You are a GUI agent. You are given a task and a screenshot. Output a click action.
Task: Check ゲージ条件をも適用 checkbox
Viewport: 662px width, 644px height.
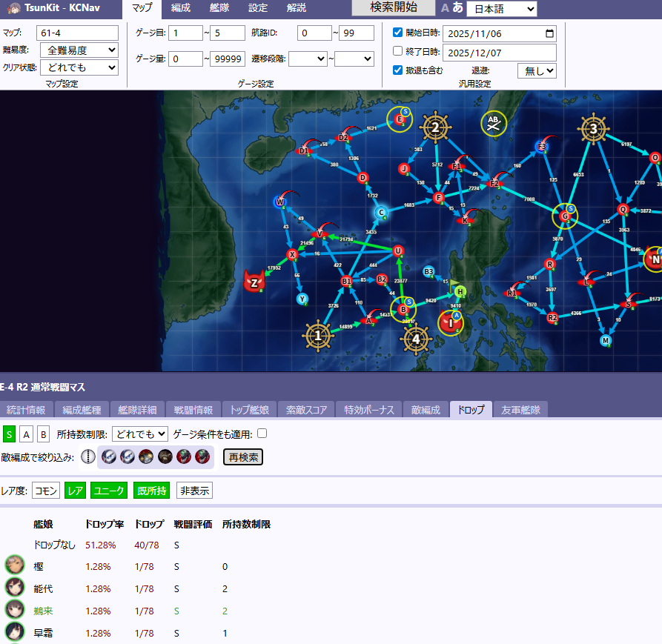coord(262,434)
